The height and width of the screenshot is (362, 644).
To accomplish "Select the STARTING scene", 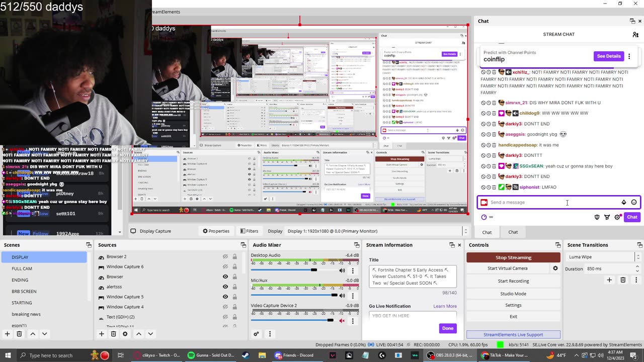I will pyautogui.click(x=44, y=303).
